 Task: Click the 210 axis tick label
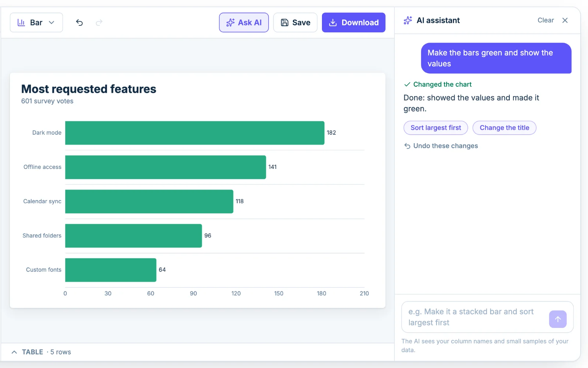[364, 293]
